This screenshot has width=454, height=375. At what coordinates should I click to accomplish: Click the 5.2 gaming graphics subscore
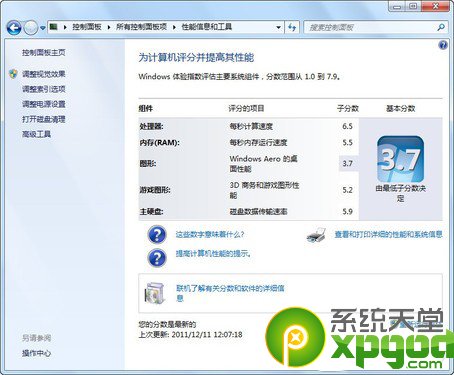pos(347,190)
